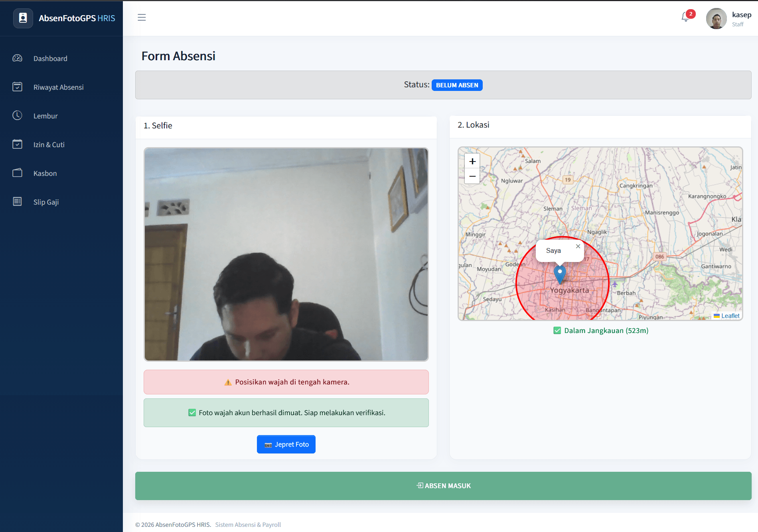This screenshot has height=532, width=758.
Task: Click the Posisikan wajah warning alert
Action: pos(286,382)
